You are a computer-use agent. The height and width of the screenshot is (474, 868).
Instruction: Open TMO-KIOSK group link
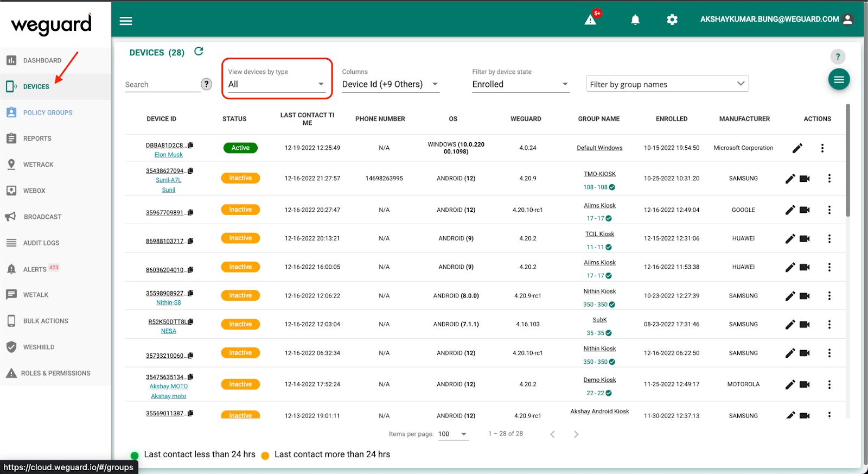599,174
